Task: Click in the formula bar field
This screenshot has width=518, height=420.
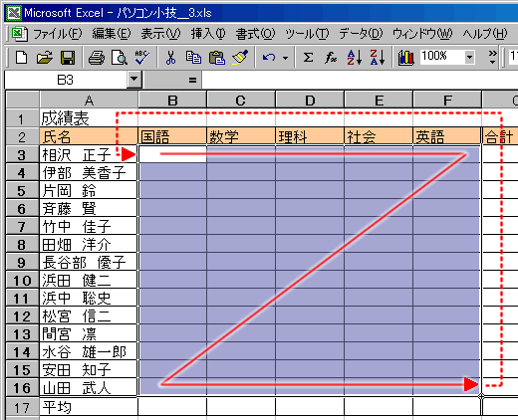Action: pyautogui.click(x=360, y=80)
